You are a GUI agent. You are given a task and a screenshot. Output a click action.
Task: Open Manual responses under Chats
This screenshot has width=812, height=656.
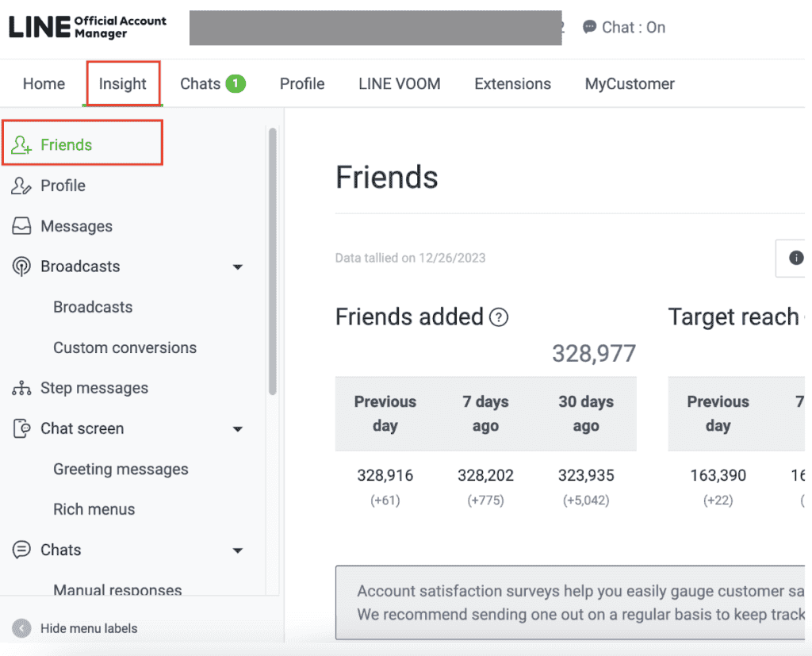(117, 589)
